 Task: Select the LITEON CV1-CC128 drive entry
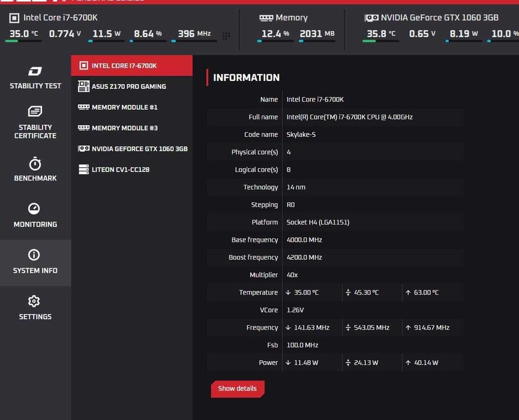132,169
